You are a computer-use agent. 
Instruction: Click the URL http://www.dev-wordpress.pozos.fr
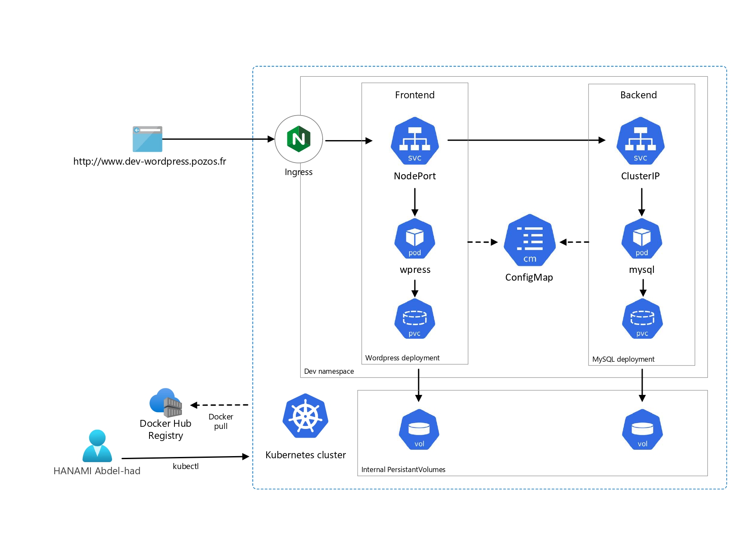149,162
